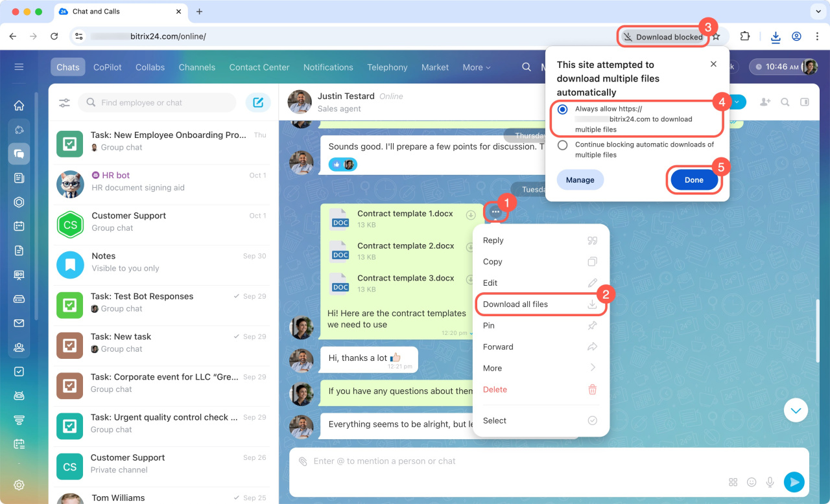830x504 pixels.
Task: Expand the More dropdown in top navigation
Action: 476,67
